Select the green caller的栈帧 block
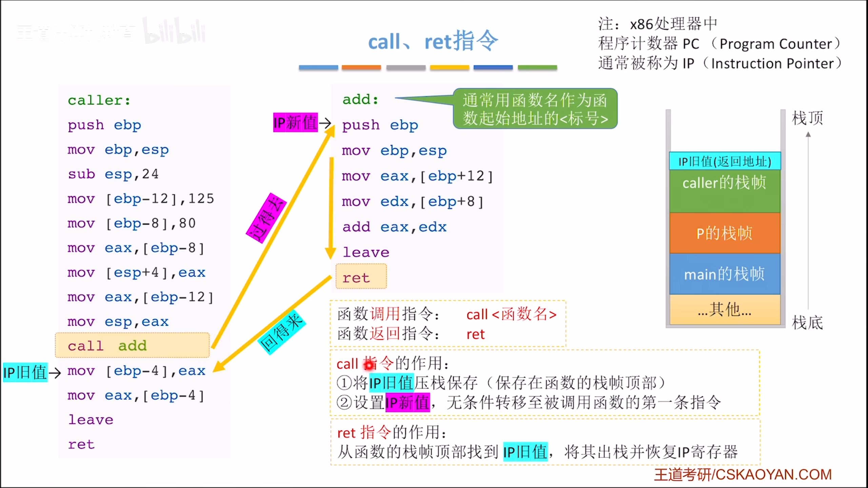Screen dimensions: 868x488 (725, 191)
